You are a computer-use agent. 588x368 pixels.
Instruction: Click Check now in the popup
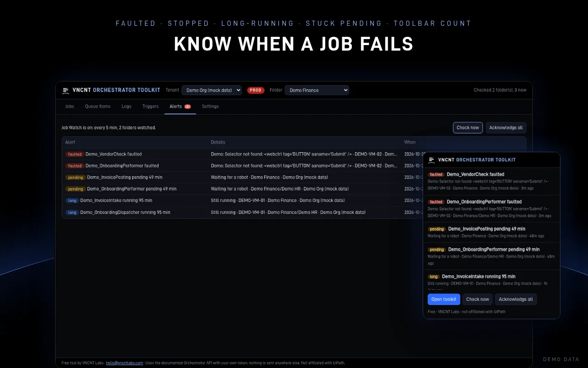coord(478,299)
